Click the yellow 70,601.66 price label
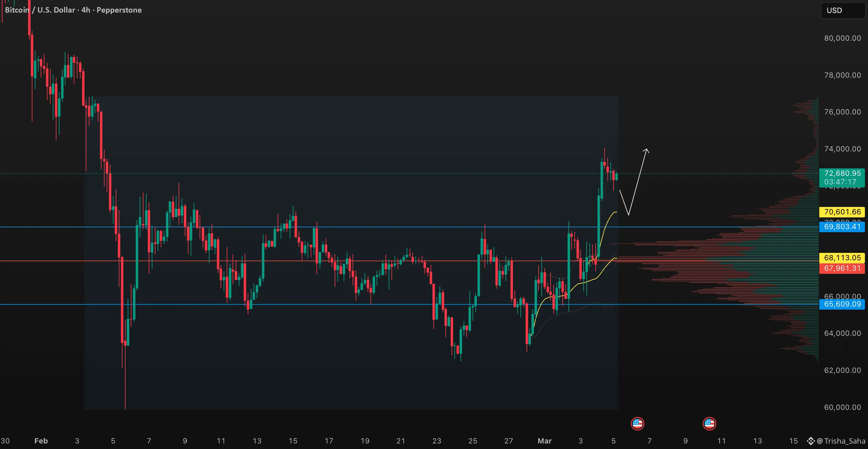 click(x=842, y=212)
